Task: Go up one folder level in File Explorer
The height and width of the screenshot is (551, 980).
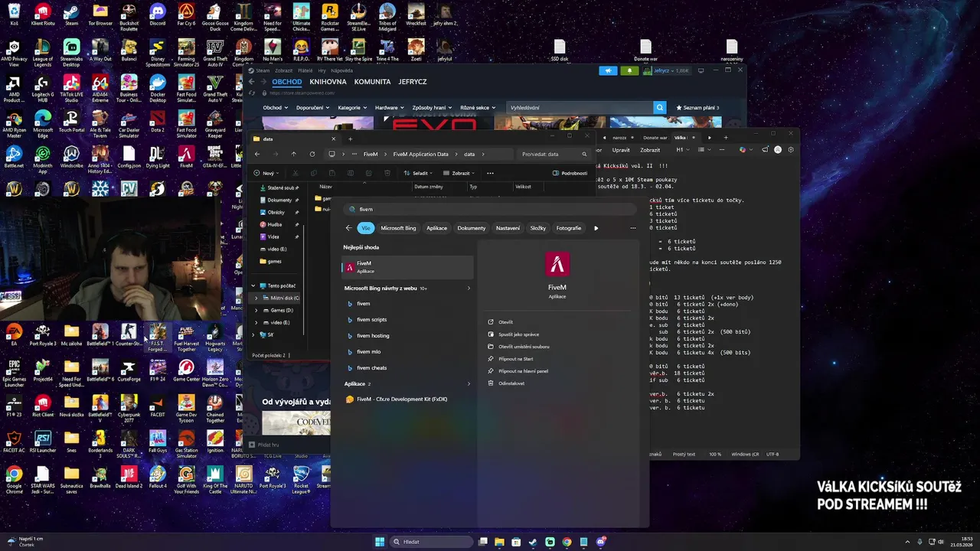Action: click(293, 154)
